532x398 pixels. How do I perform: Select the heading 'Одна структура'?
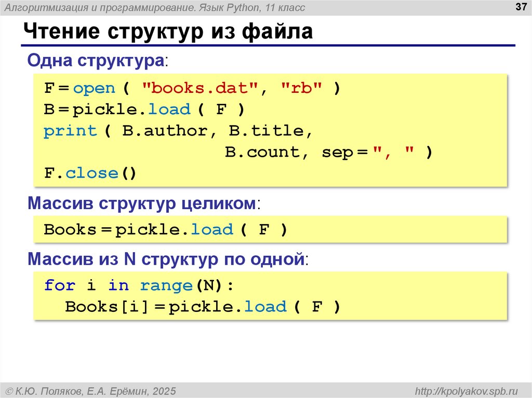click(96, 60)
